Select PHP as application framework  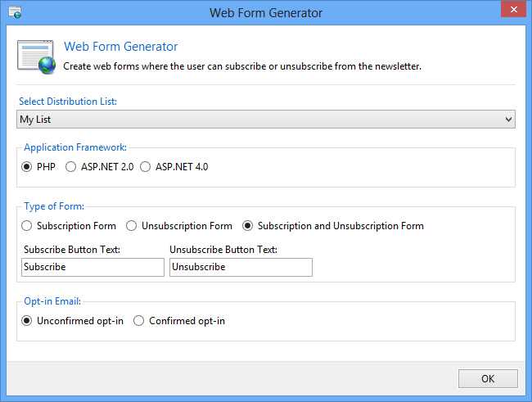tap(28, 167)
